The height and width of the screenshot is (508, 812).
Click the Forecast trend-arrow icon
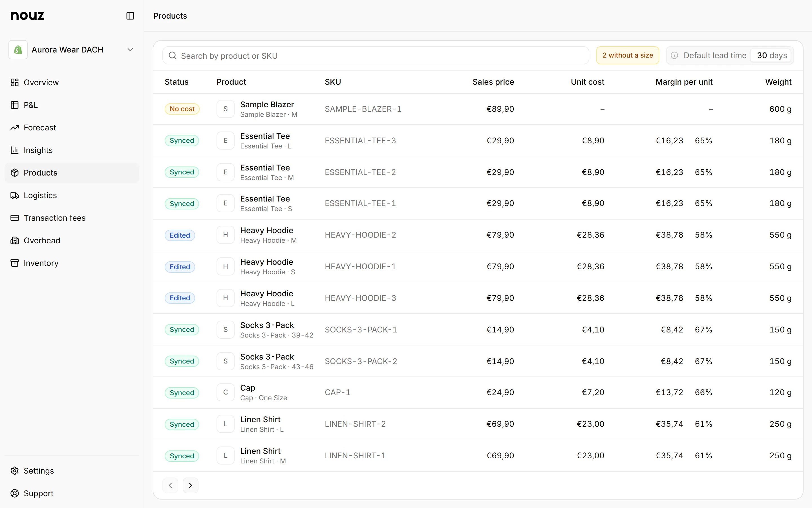14,128
